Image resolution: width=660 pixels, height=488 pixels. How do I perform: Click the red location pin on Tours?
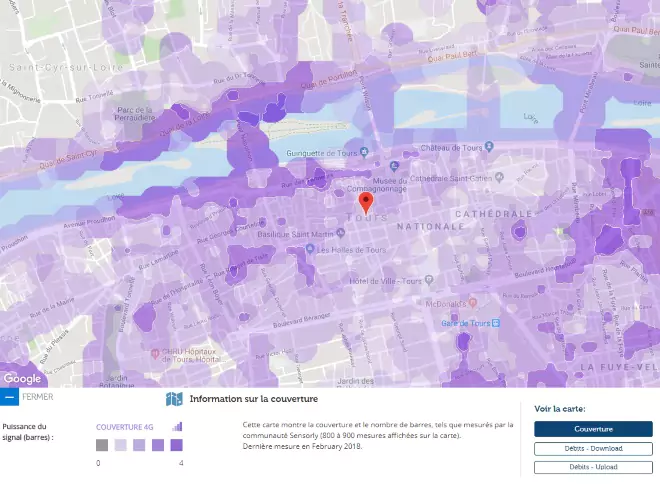click(x=366, y=203)
